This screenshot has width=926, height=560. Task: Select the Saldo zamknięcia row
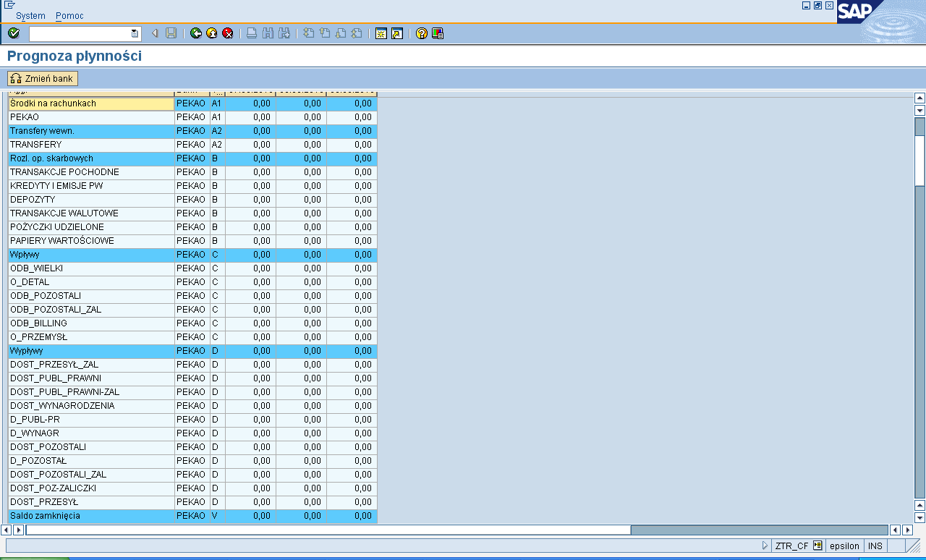pos(192,516)
